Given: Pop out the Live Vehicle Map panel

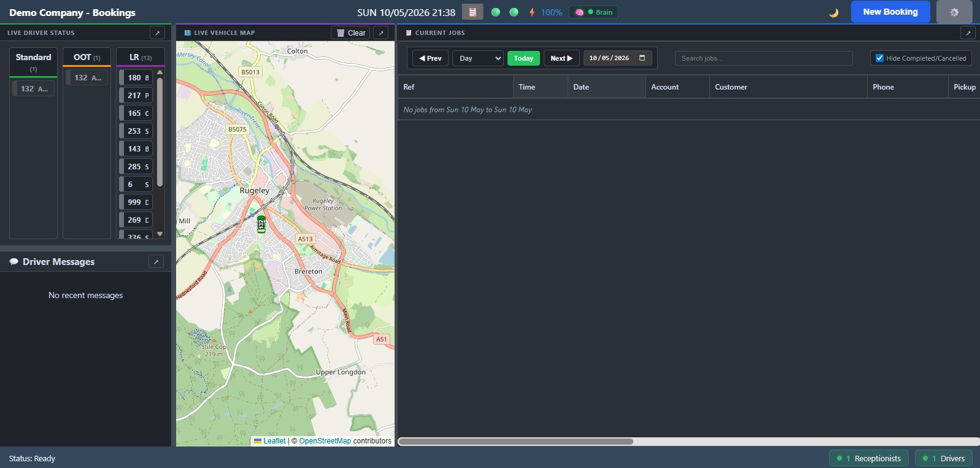Looking at the screenshot, I should [381, 33].
